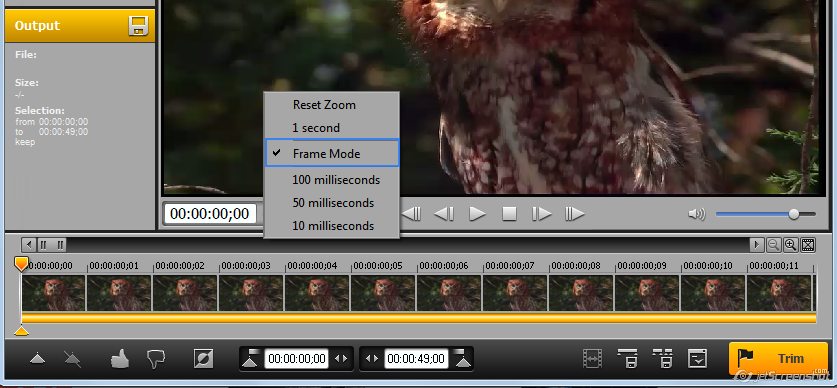Screen dimensions: 837x388
Task: Click the orange triangle start marker below timeline
Action: tap(21, 331)
